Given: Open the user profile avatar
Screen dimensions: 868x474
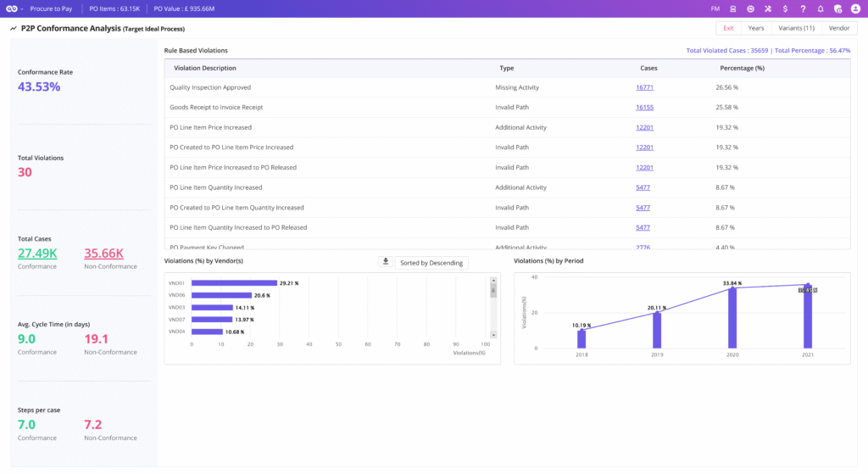Looking at the screenshot, I should pos(854,8).
